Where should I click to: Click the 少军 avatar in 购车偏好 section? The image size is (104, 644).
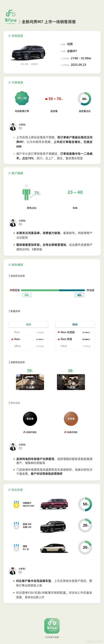coord(13,447)
